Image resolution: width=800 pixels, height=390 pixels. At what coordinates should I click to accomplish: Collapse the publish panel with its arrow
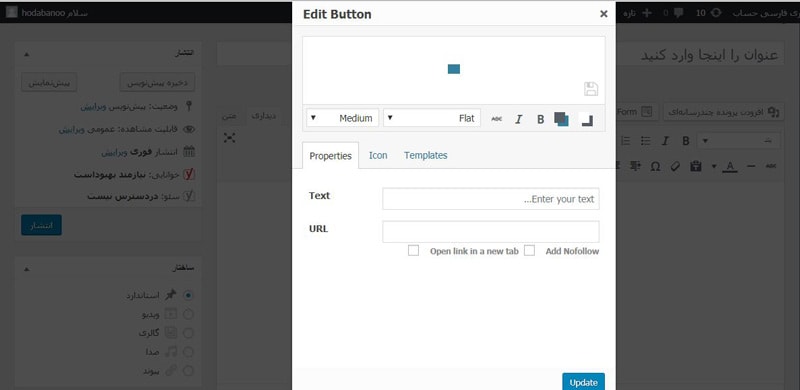(x=27, y=53)
